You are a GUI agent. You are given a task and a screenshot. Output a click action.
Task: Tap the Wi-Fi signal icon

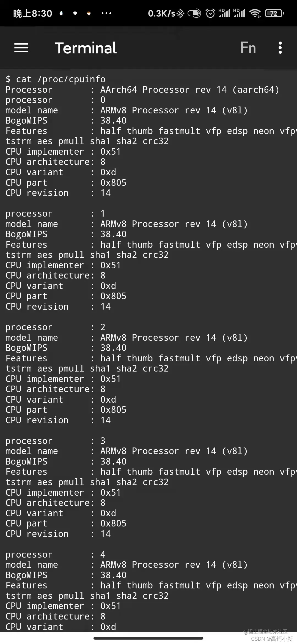click(255, 13)
